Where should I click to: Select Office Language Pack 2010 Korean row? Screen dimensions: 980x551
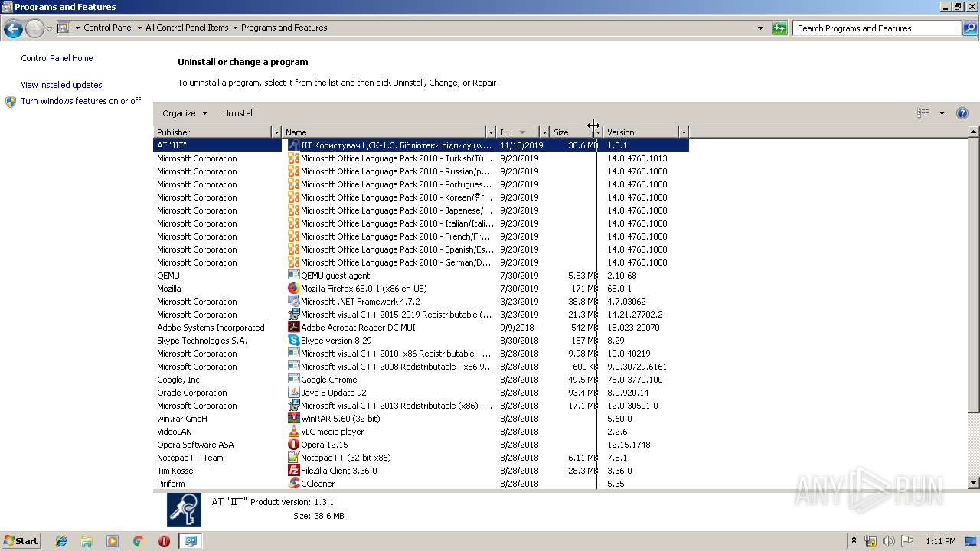[421, 197]
